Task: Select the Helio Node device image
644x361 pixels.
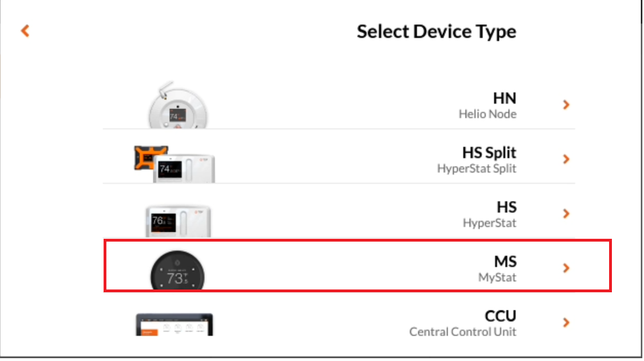Action: click(177, 105)
